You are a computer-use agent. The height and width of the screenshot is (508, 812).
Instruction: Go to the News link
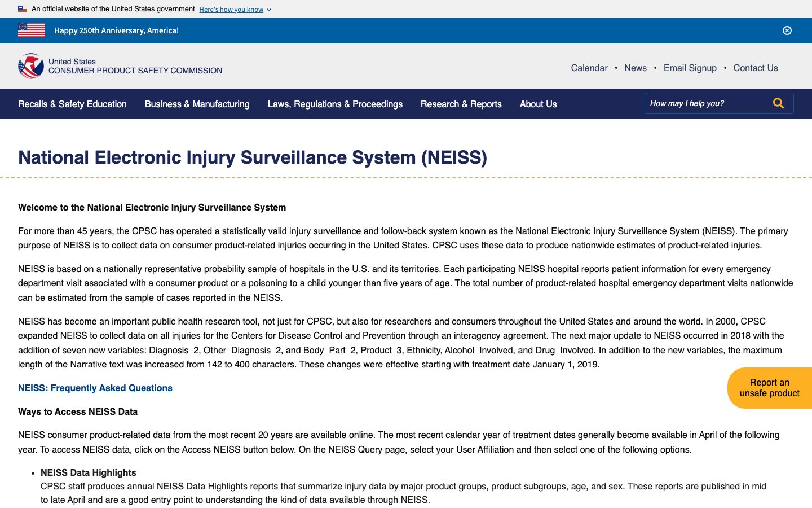pos(636,68)
